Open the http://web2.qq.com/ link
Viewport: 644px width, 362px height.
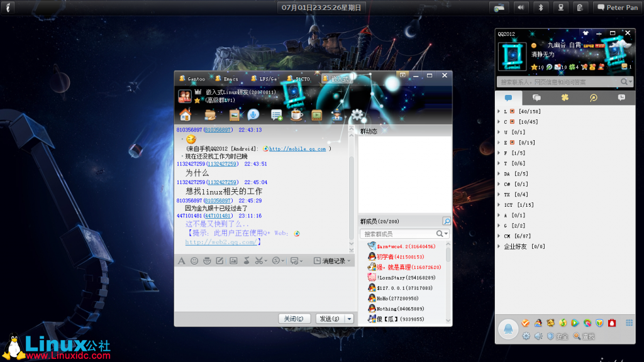221,242
